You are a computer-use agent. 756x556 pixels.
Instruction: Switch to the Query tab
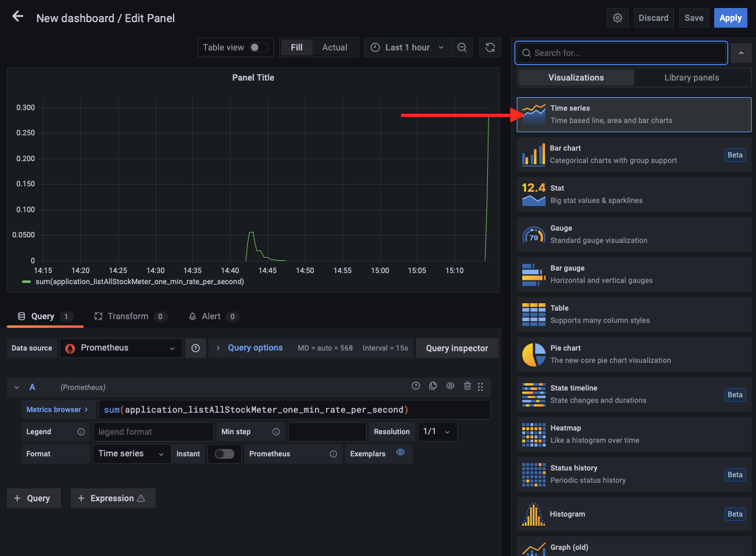(x=45, y=316)
